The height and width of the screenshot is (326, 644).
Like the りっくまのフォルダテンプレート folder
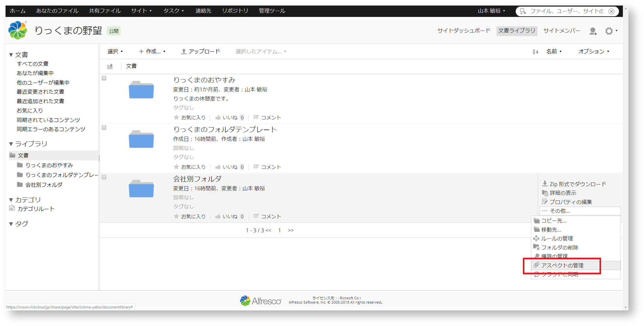[x=226, y=167]
